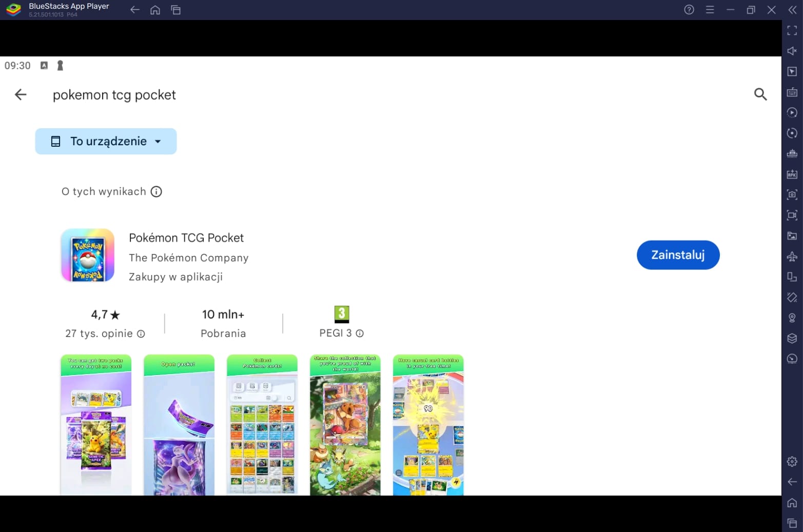Open performance gauge icon in sidebar
Viewport: 803px width, 532px height.
pyautogui.click(x=792, y=359)
